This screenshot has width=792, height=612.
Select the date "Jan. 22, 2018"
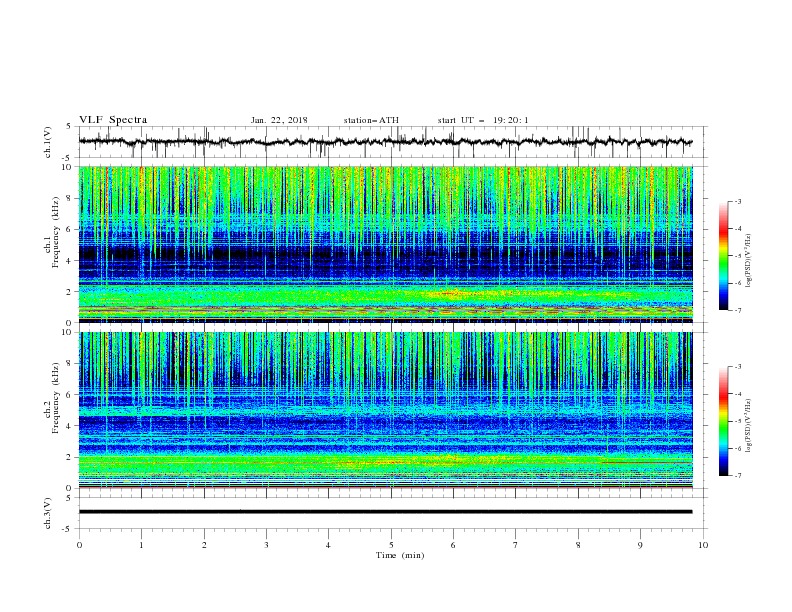point(279,120)
